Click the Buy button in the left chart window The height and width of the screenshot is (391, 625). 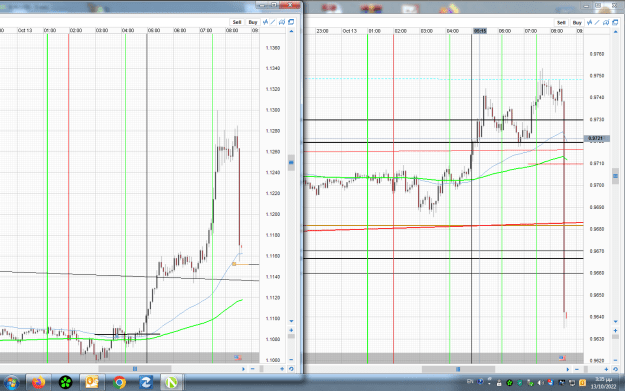[253, 22]
